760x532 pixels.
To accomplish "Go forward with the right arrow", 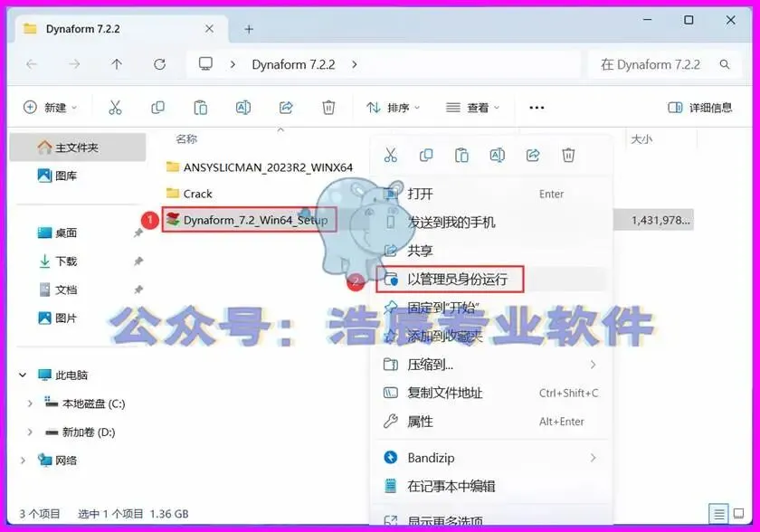I will coord(73,64).
